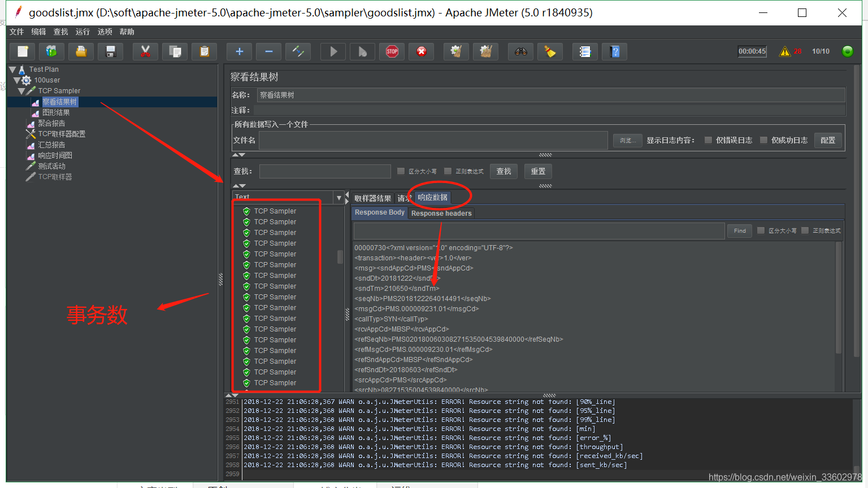The width and height of the screenshot is (868, 488).
Task: Click the results list vertical scrollbar thumb
Action: point(340,257)
